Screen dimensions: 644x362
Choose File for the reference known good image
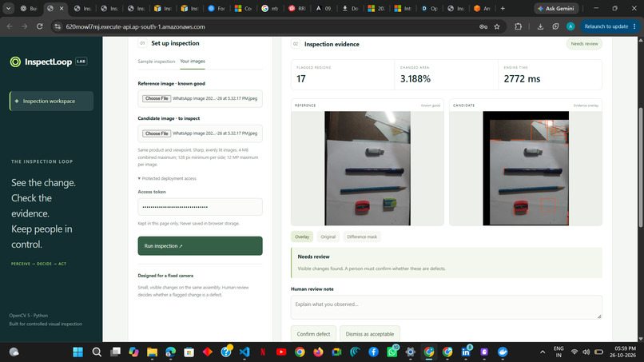(157, 98)
